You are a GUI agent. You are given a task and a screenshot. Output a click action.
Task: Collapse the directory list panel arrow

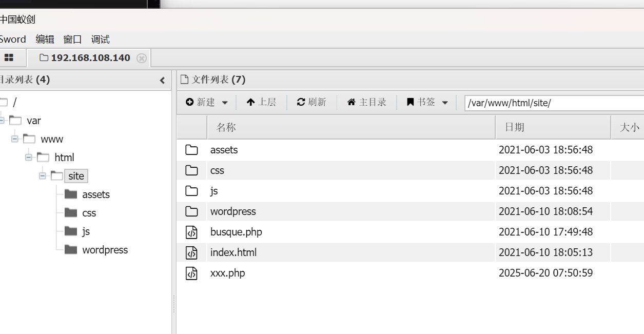[162, 81]
